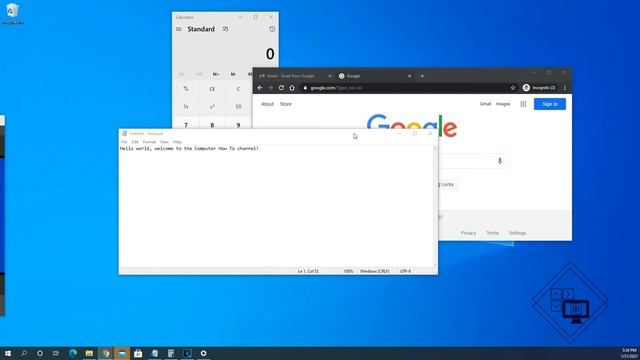This screenshot has height=360, width=640.
Task: Open the Calculator navigation hamburger menu
Action: coord(178,29)
